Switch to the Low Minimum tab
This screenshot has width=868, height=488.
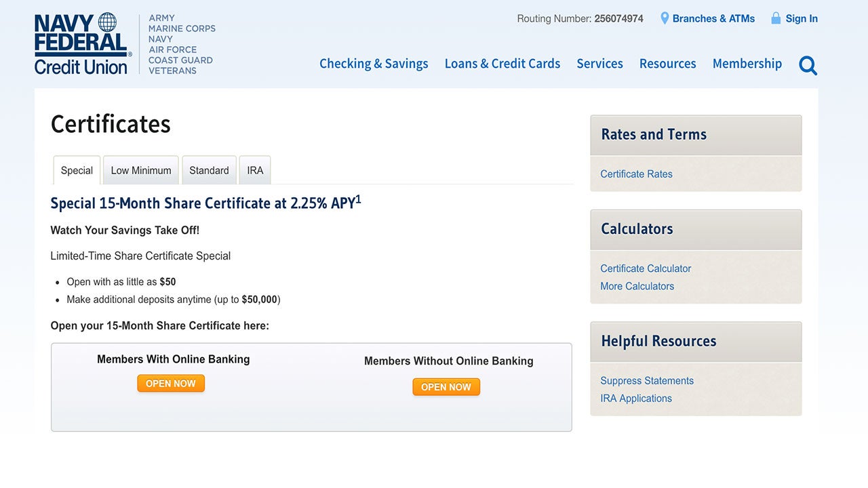click(x=141, y=171)
